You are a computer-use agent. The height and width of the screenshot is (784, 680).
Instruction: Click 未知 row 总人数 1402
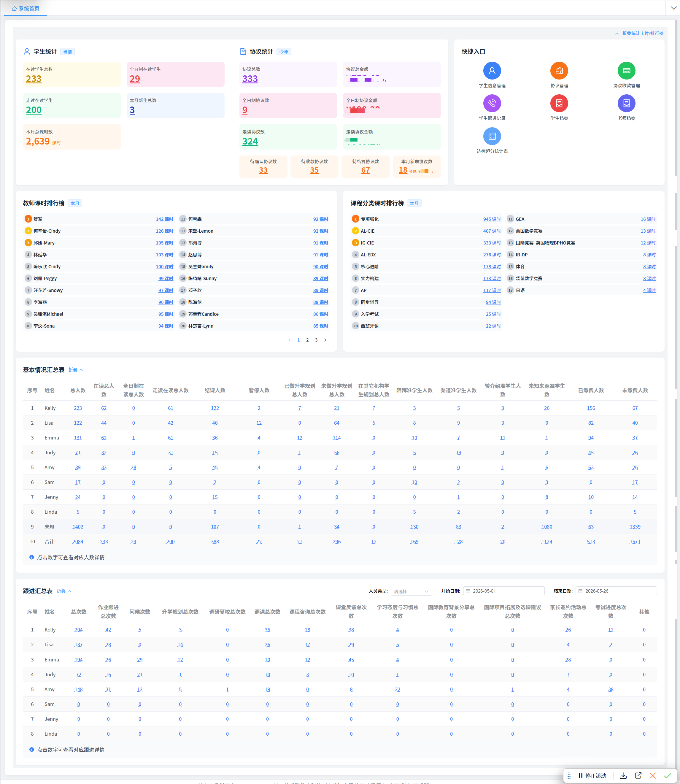[78, 527]
